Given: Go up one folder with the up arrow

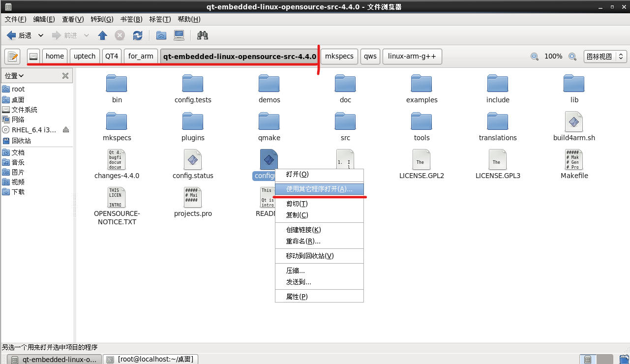Looking at the screenshot, I should (103, 35).
